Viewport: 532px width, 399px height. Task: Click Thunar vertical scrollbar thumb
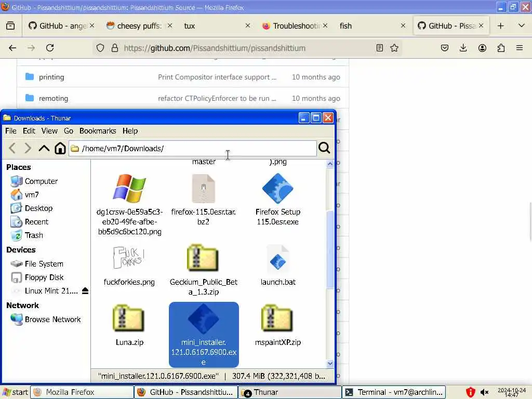(330, 249)
